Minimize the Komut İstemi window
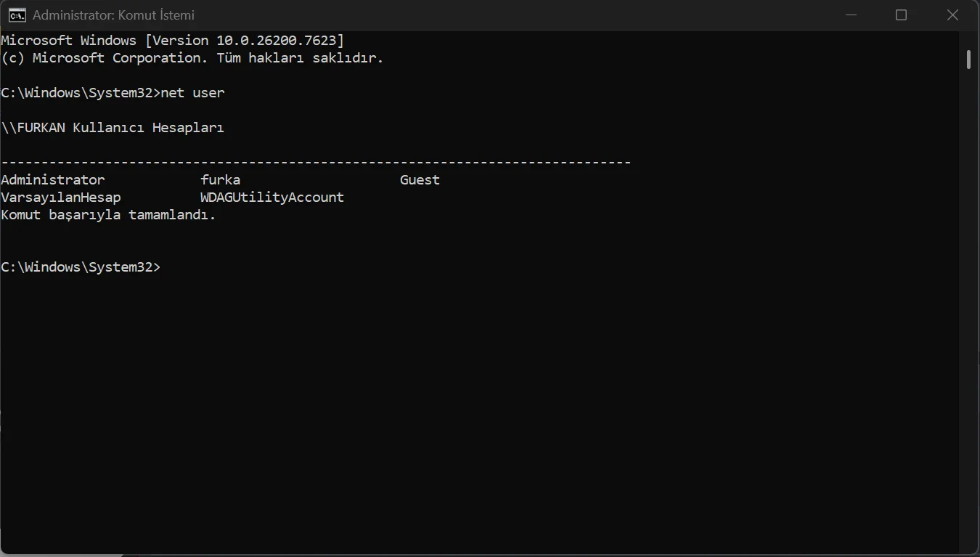Image resolution: width=980 pixels, height=557 pixels. click(x=850, y=15)
